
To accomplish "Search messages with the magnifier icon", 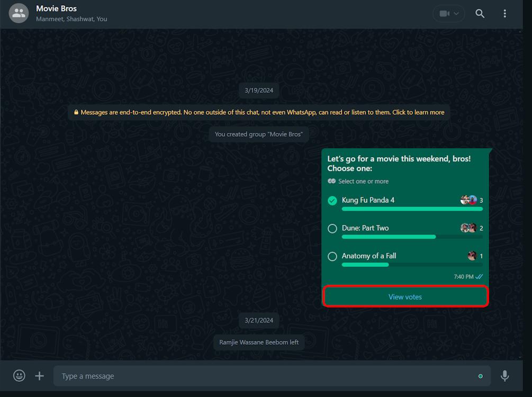I will pyautogui.click(x=480, y=14).
